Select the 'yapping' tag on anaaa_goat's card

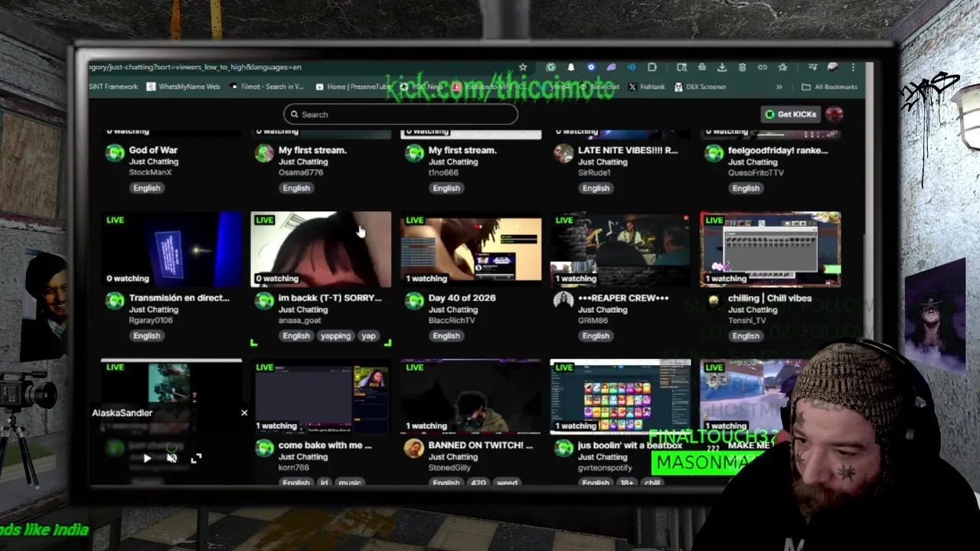pyautogui.click(x=335, y=336)
